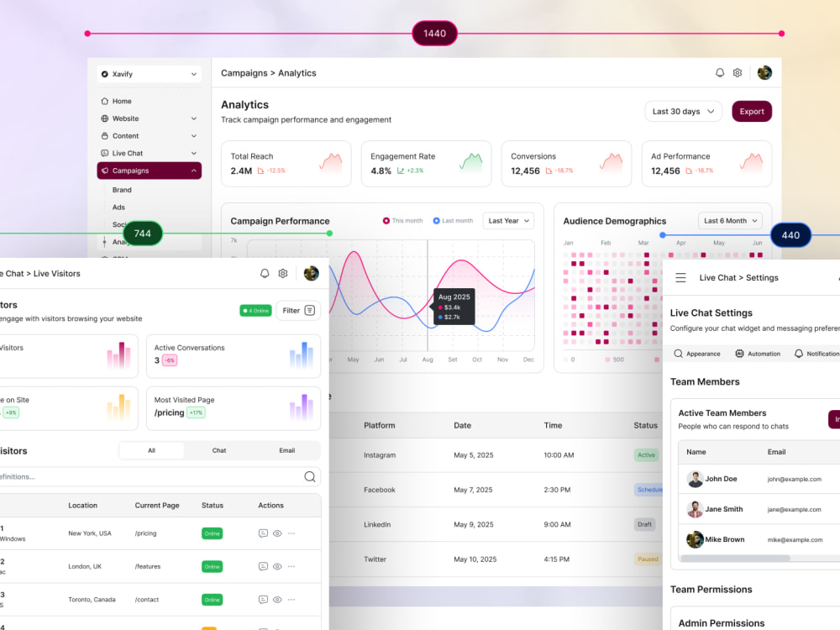Click Paused status badge for Twitter row
840x630 pixels.
[648, 559]
